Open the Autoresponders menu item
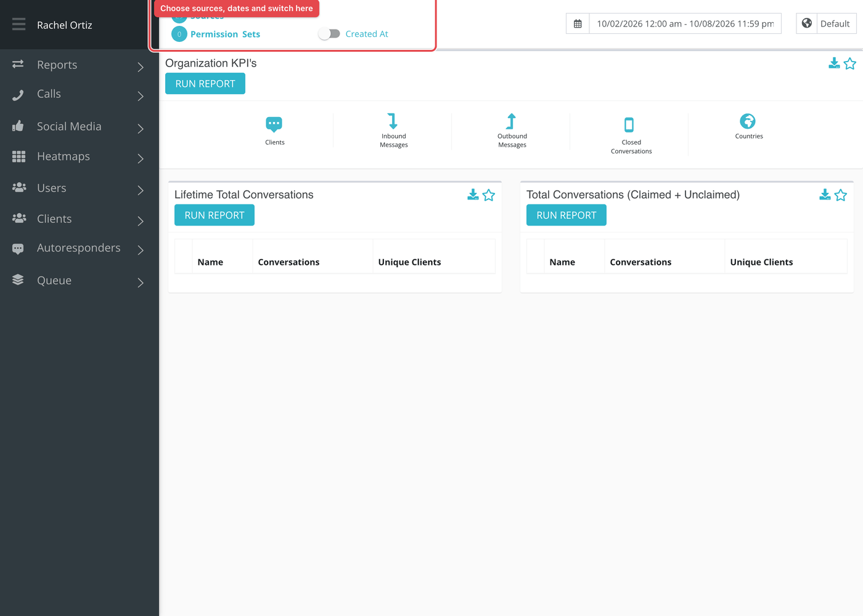 [x=80, y=248]
